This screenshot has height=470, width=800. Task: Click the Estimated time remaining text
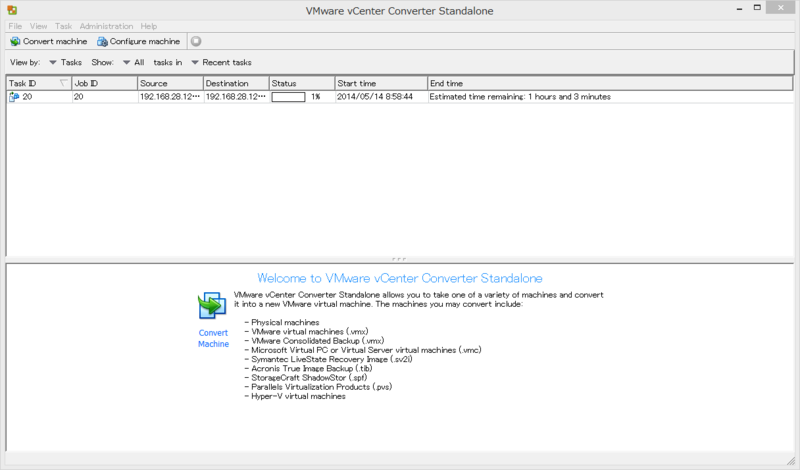click(520, 97)
